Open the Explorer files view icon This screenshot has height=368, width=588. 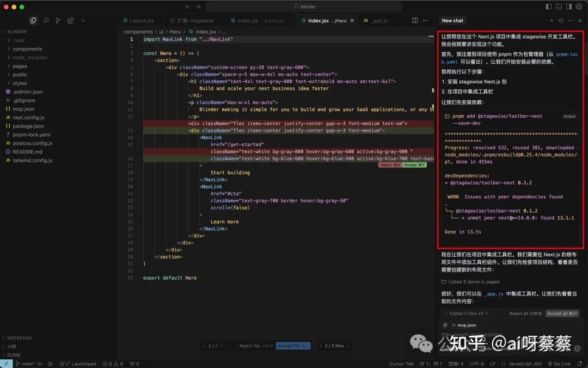(x=33, y=20)
